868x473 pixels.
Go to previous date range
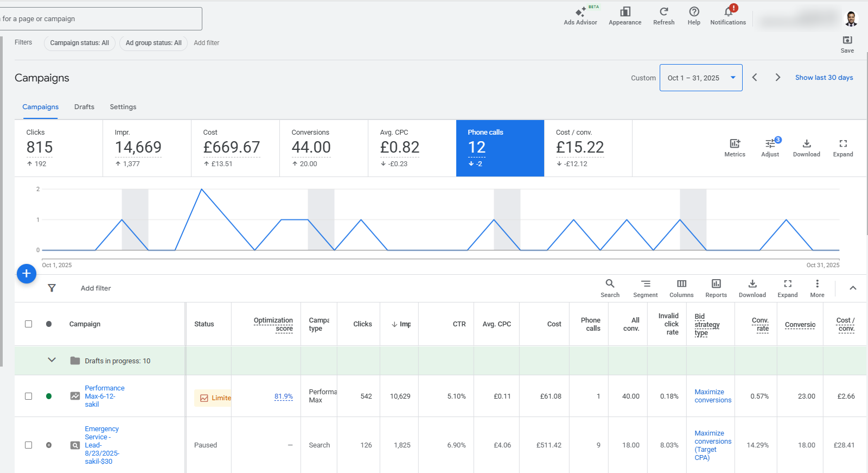click(x=755, y=78)
